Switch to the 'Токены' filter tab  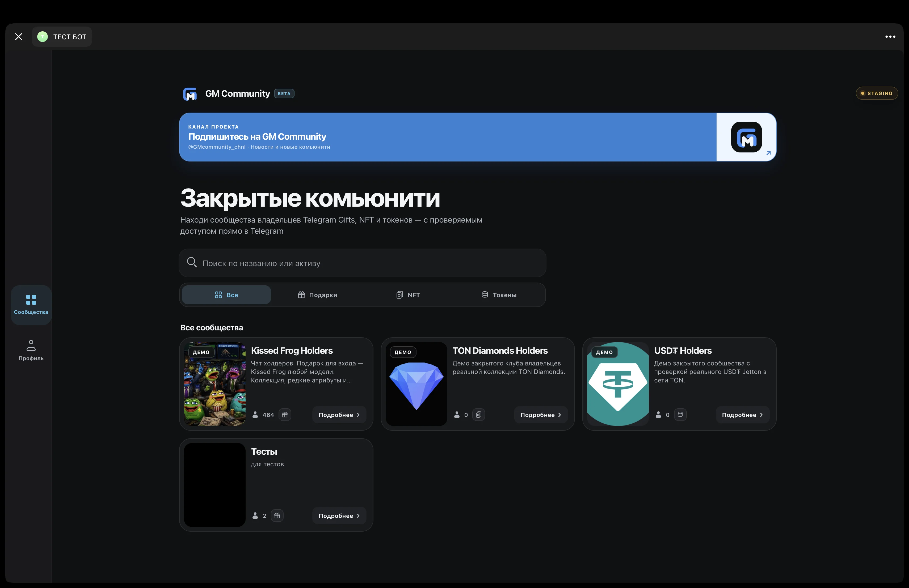click(499, 295)
